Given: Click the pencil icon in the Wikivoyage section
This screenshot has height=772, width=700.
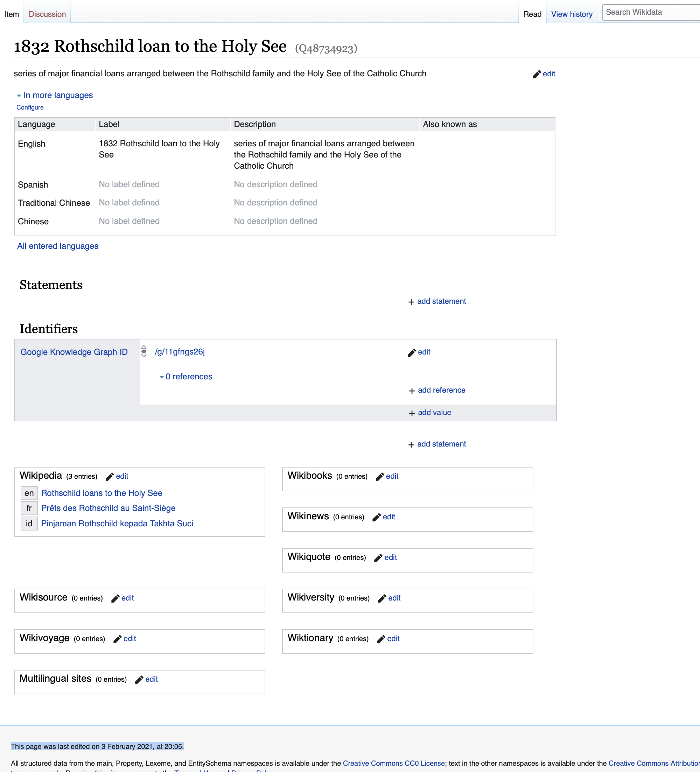Looking at the screenshot, I should pos(117,639).
